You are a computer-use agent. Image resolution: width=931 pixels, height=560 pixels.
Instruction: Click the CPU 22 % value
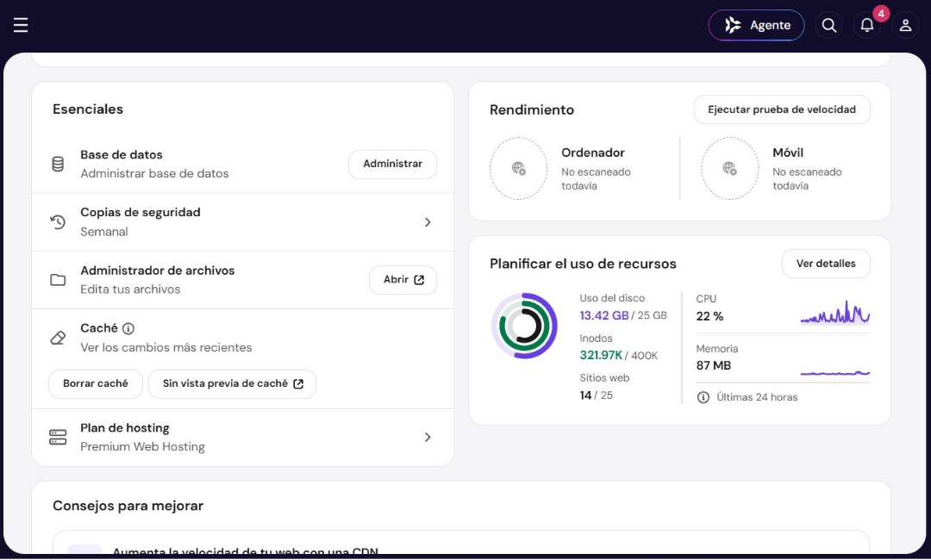(x=709, y=316)
